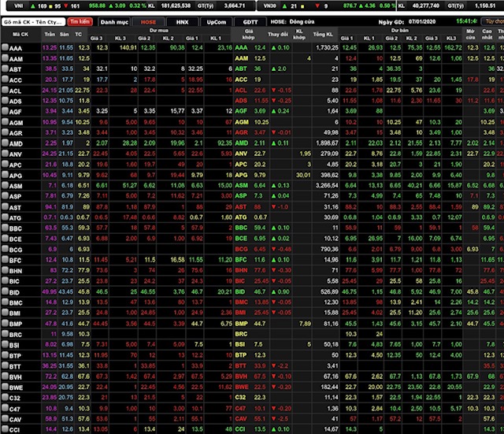Viewport: 504px width, 434px height.
Task: Click the Thay đổi column header
Action: (x=278, y=35)
